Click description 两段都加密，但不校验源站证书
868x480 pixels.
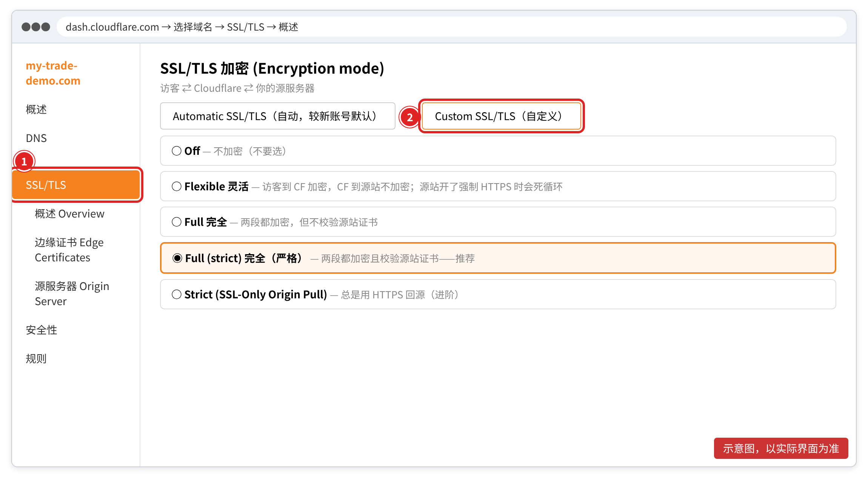point(309,222)
